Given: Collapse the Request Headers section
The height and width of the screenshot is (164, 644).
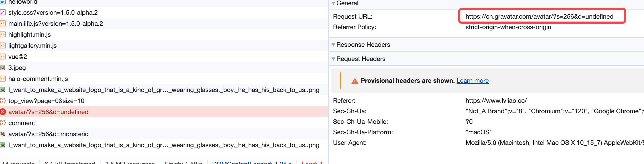Looking at the screenshot, I should pyautogui.click(x=334, y=59).
